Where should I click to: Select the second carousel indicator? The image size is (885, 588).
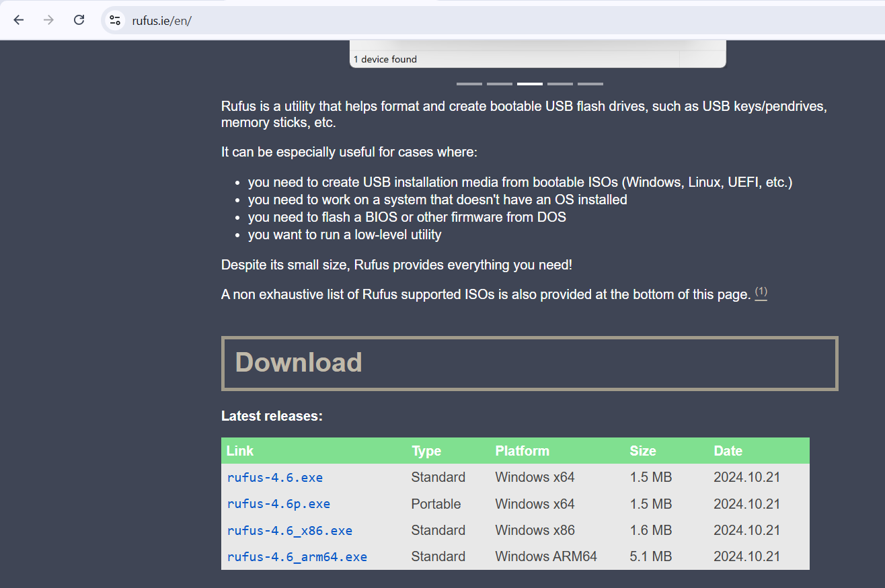(499, 83)
